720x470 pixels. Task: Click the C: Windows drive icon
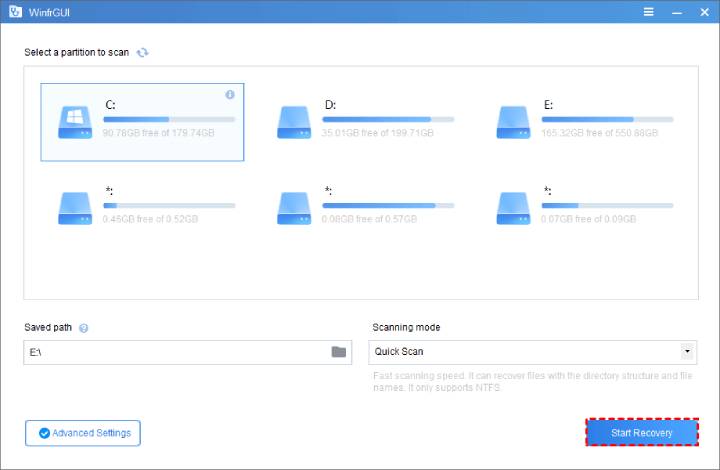75,123
